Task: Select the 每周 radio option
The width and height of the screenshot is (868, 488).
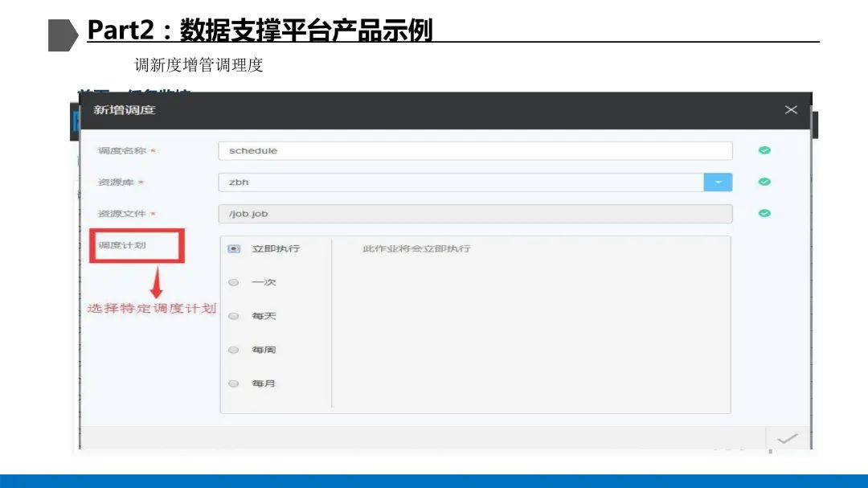Action: [234, 350]
